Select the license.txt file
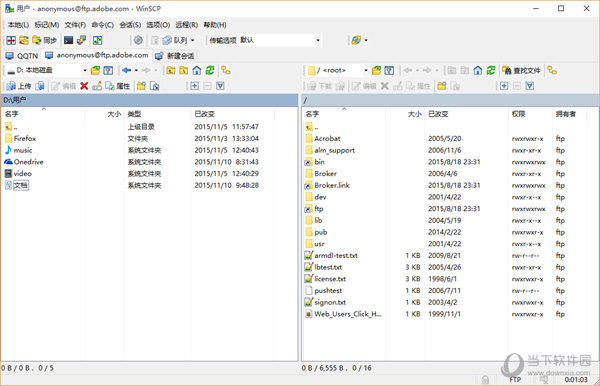 (330, 279)
